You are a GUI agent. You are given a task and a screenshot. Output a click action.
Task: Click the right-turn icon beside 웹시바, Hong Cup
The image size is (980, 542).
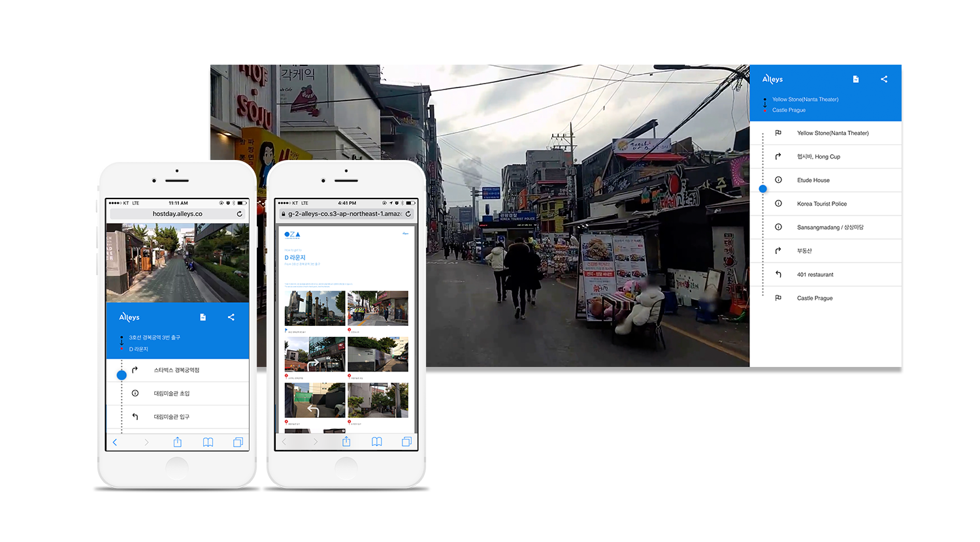(778, 156)
